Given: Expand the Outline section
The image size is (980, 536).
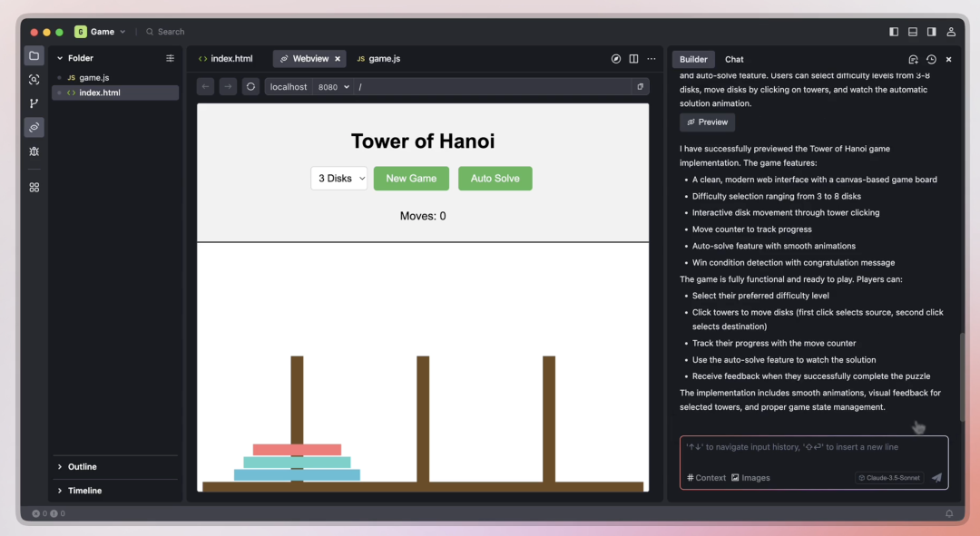Looking at the screenshot, I should point(82,467).
